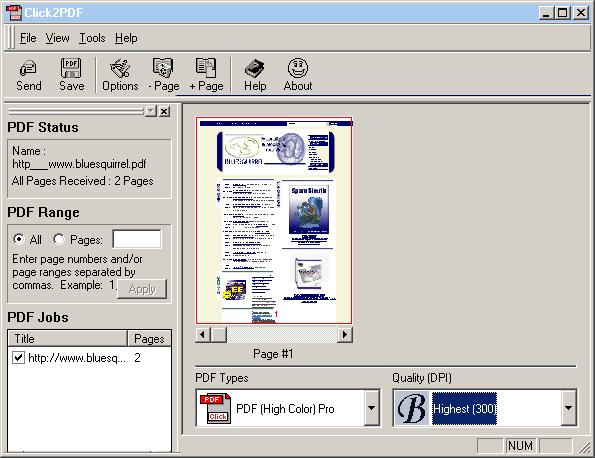595x458 pixels.
Task: Click the B quality icon
Action: [x=412, y=409]
